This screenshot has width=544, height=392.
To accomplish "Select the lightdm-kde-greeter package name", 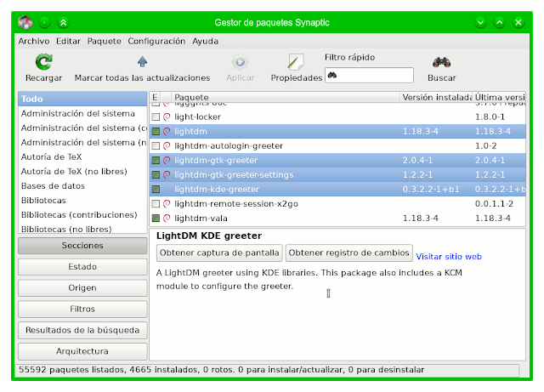I will (x=217, y=190).
